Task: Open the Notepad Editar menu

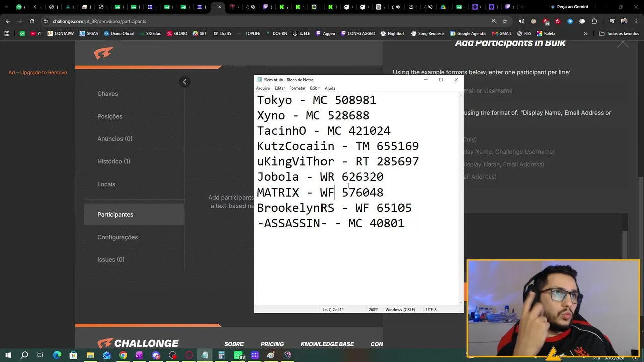Action: coord(280,88)
